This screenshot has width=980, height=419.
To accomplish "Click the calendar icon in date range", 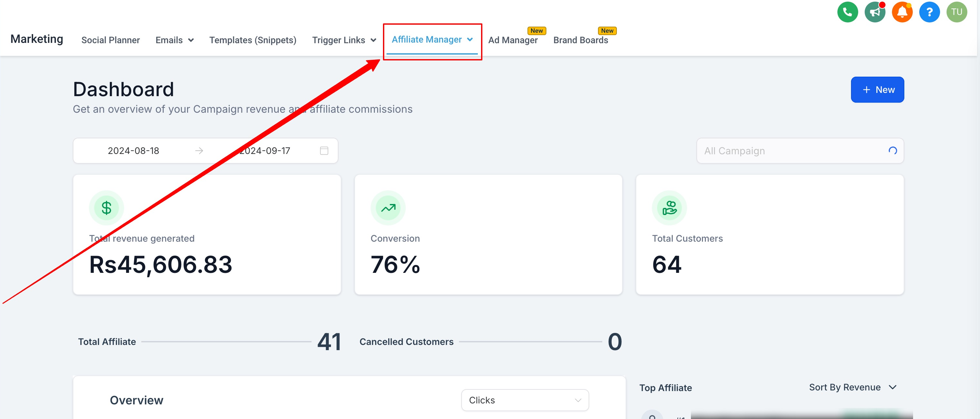I will [x=324, y=151].
